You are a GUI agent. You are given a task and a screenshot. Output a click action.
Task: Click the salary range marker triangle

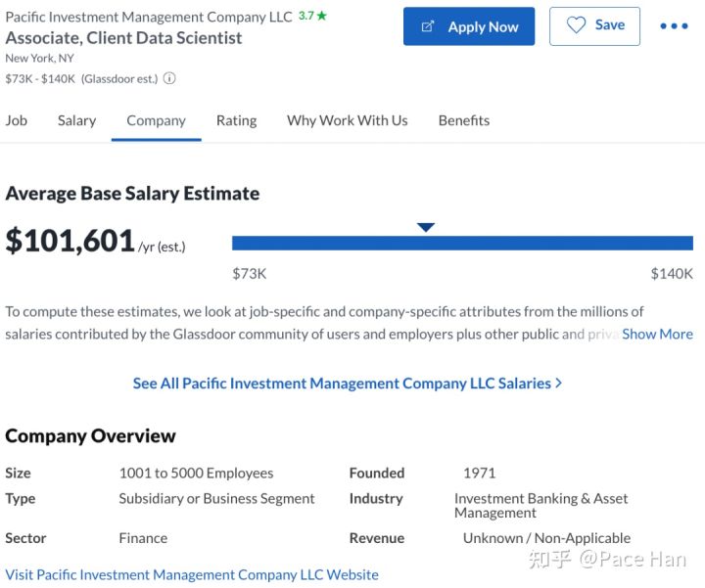(425, 227)
